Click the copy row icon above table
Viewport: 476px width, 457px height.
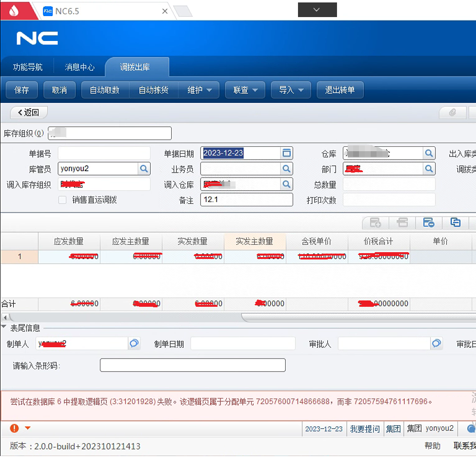pos(455,223)
